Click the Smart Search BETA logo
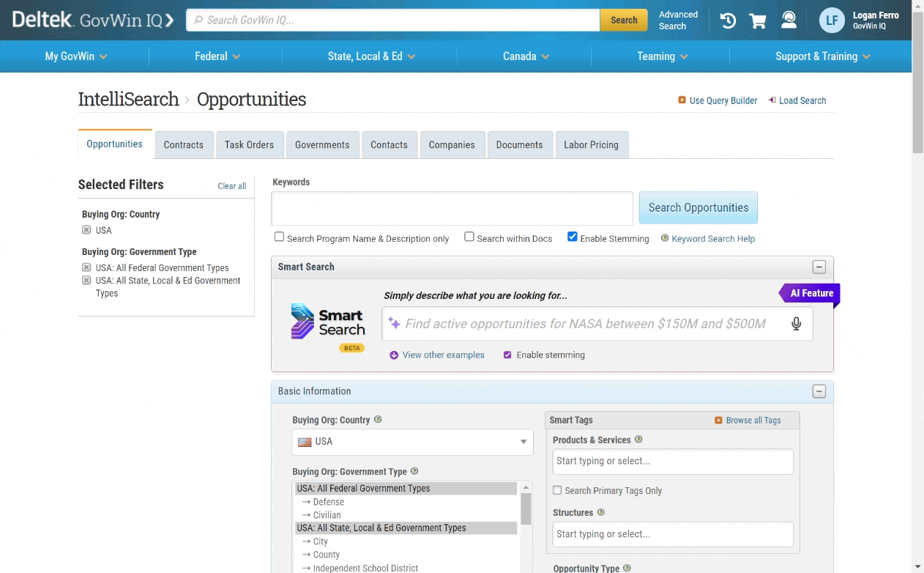This screenshot has height=573, width=924. (327, 323)
